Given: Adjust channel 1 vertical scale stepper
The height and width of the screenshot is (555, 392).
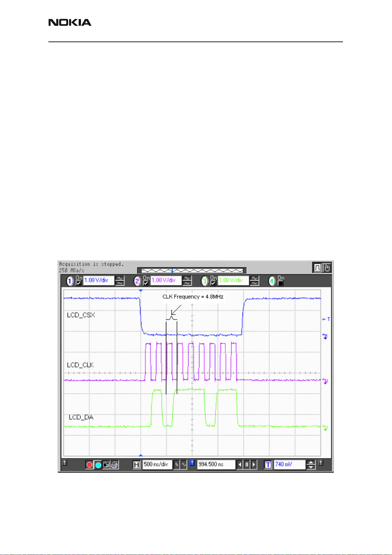Looking at the screenshot, I should pos(120,281).
